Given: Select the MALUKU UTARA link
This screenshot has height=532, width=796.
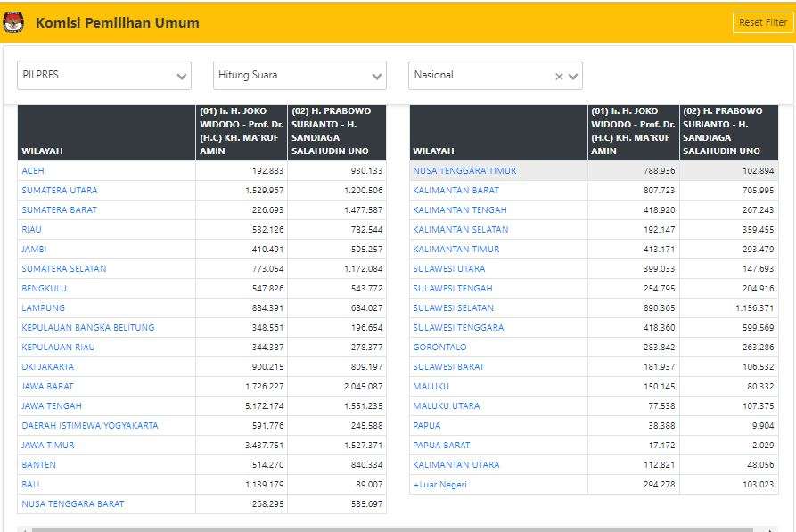Looking at the screenshot, I should (x=447, y=406).
